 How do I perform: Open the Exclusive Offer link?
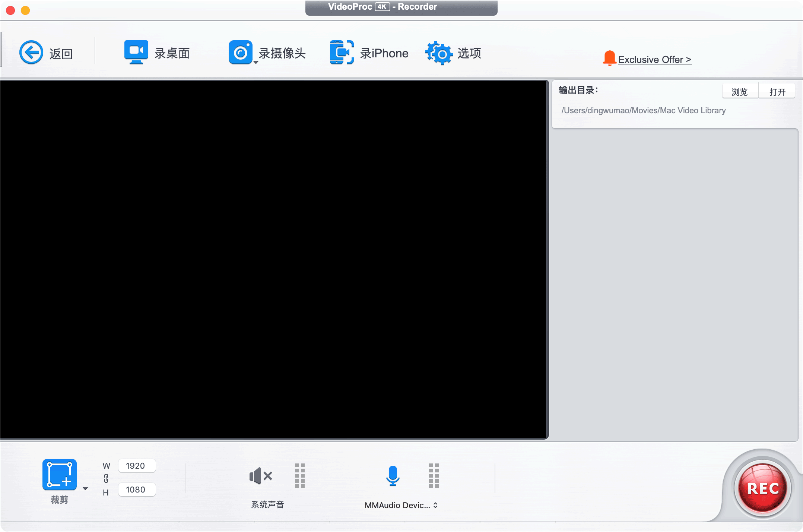click(654, 60)
